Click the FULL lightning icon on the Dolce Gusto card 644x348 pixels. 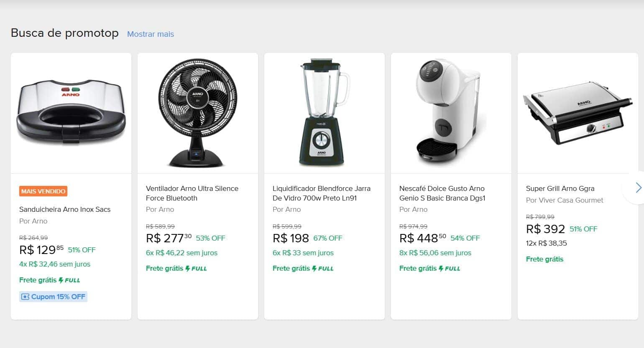[x=441, y=269]
